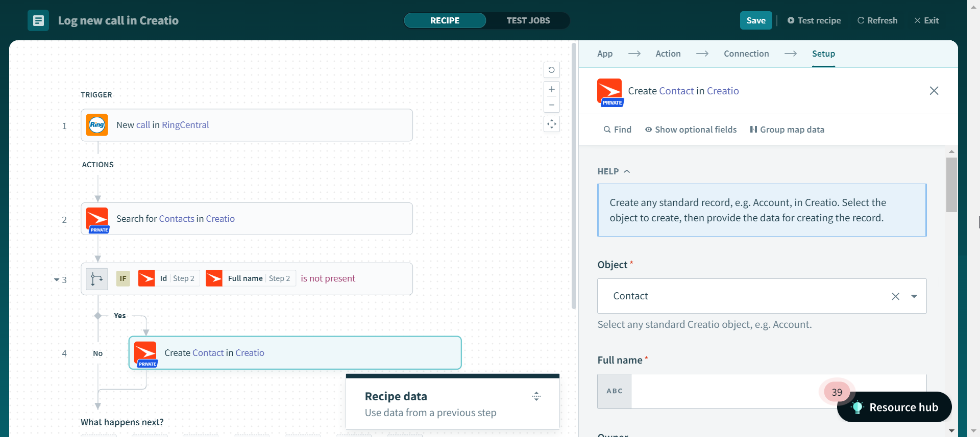
Task: Go to the Connection breadcrumb step
Action: (746, 54)
